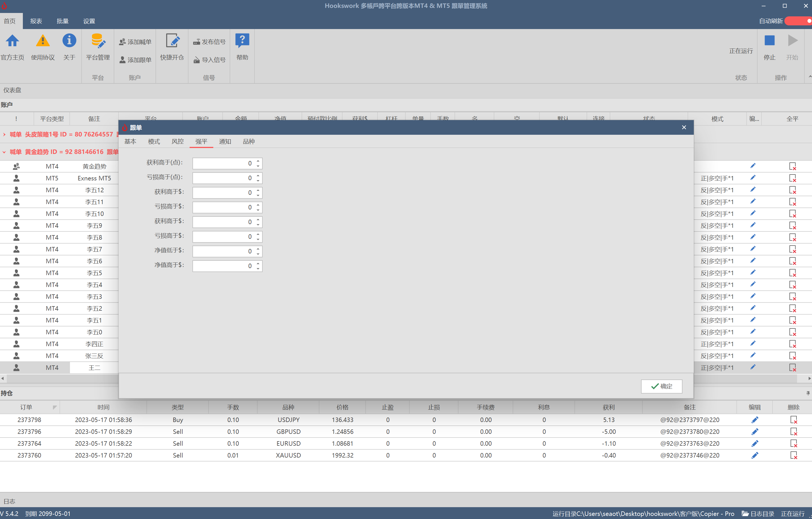The image size is (812, 519).
Task: Open the 帮助 help icon
Action: click(x=242, y=41)
